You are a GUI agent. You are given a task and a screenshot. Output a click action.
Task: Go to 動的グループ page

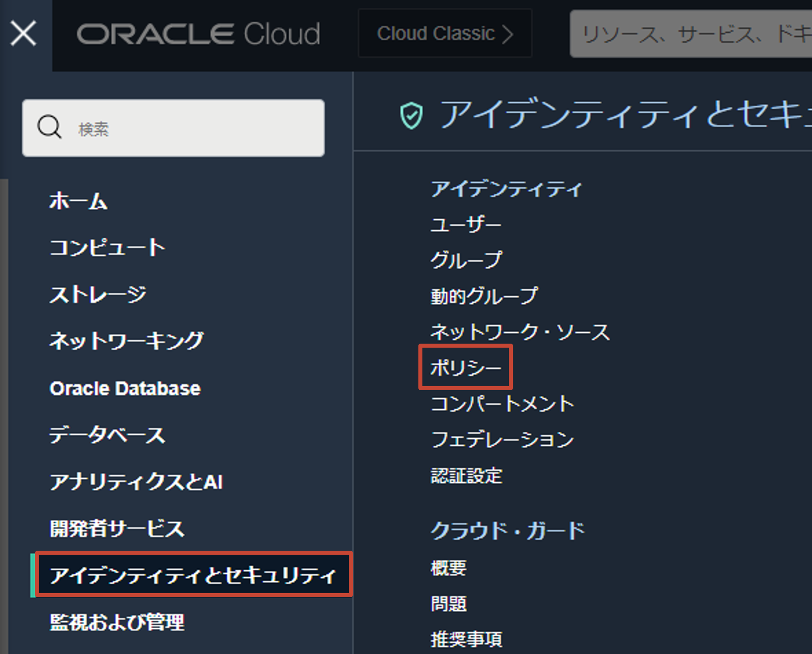tap(484, 296)
